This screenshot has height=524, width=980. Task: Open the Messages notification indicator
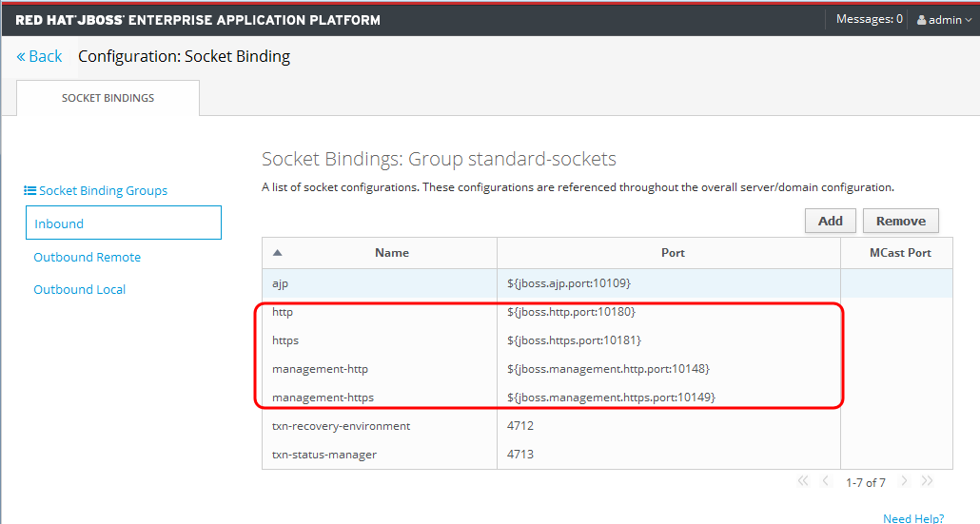[869, 19]
